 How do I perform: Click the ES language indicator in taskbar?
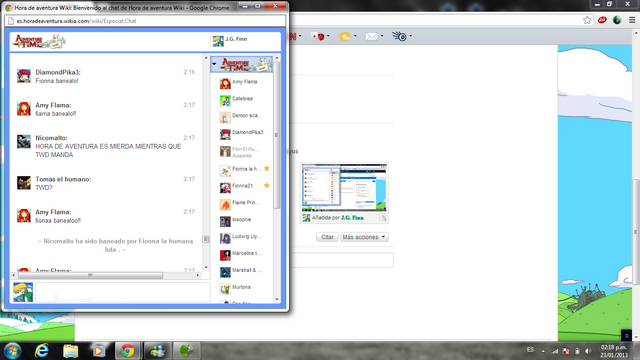pyautogui.click(x=530, y=350)
